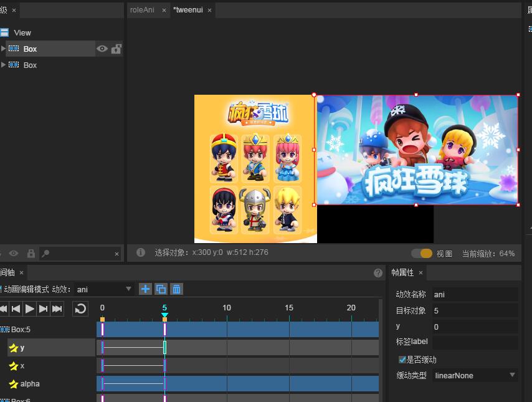
Task: Close the tweenui tab
Action: point(210,10)
